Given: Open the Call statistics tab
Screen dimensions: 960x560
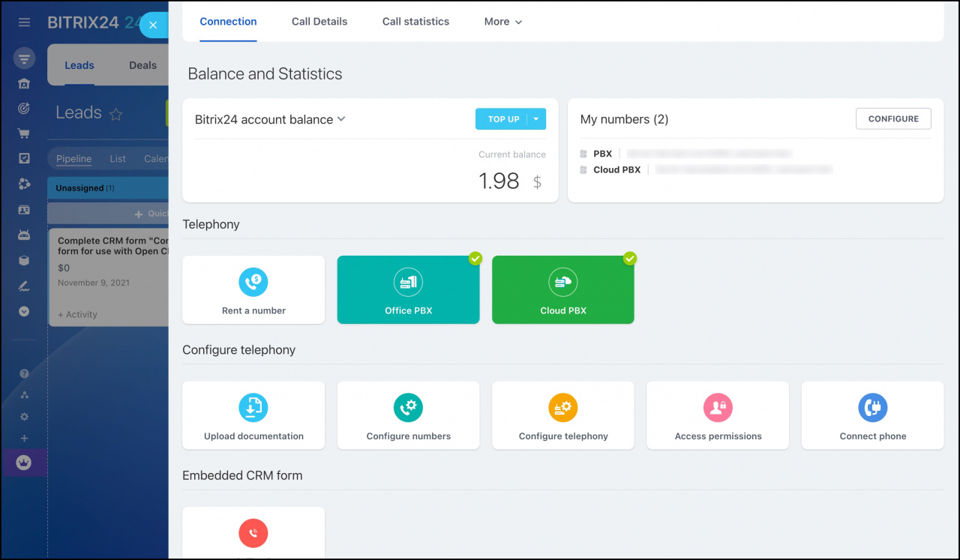Looking at the screenshot, I should pyautogui.click(x=415, y=22).
